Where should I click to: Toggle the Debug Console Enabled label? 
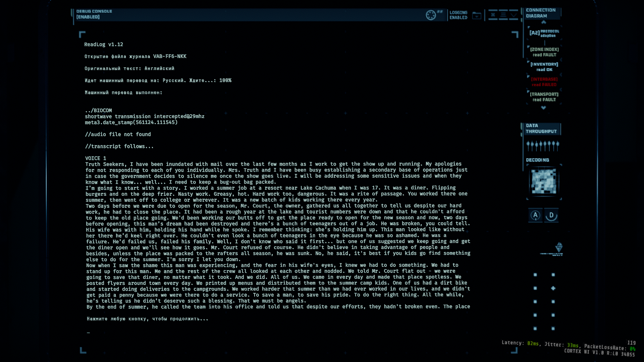[94, 14]
